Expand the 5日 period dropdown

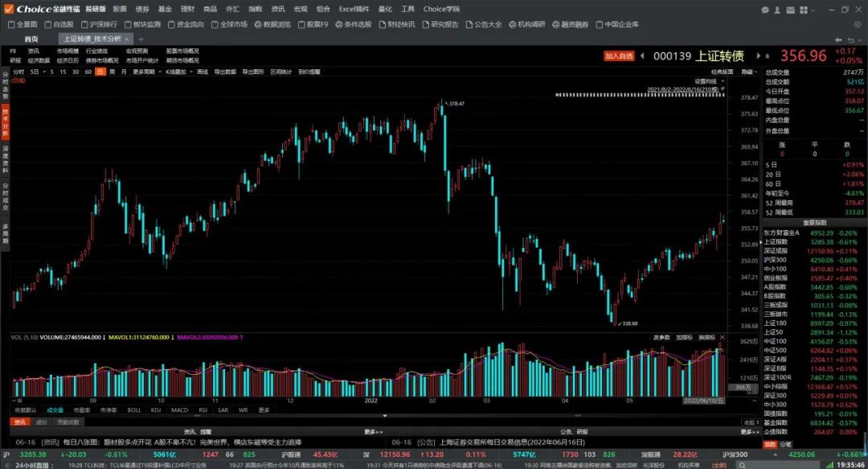point(36,72)
